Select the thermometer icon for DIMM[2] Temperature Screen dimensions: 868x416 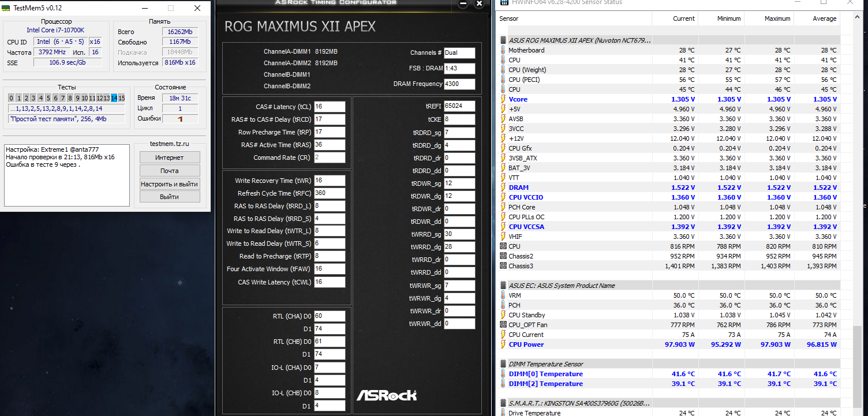point(503,384)
